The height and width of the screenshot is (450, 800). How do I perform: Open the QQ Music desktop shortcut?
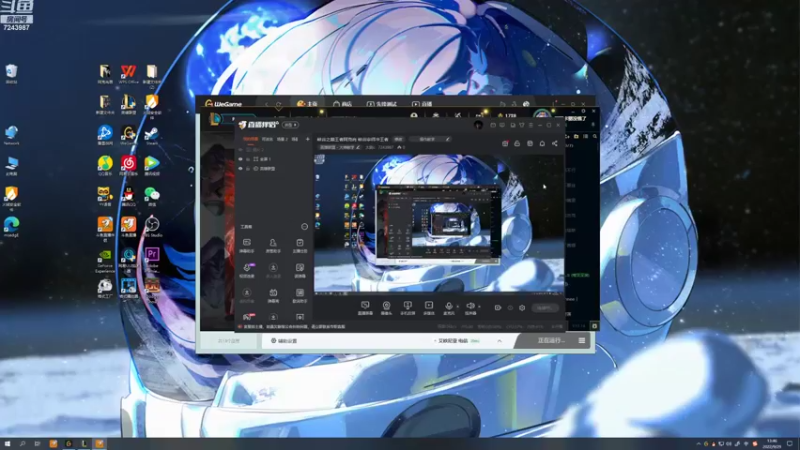point(105,166)
